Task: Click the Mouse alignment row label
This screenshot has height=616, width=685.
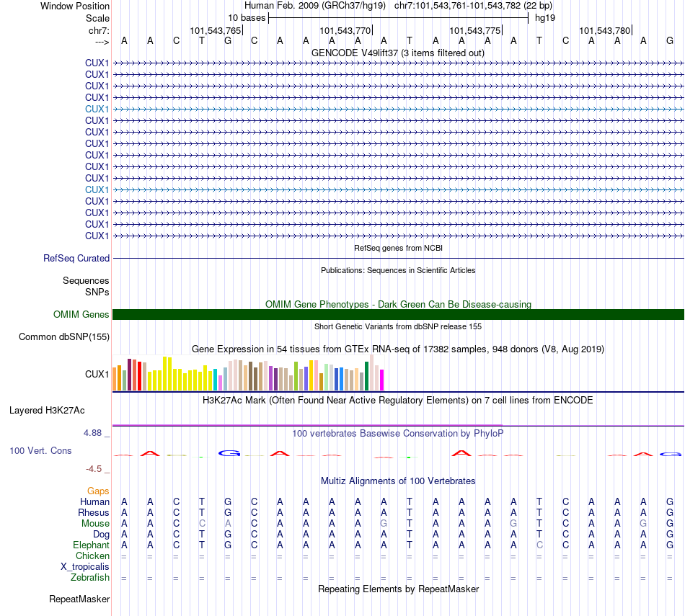Action: (95, 524)
